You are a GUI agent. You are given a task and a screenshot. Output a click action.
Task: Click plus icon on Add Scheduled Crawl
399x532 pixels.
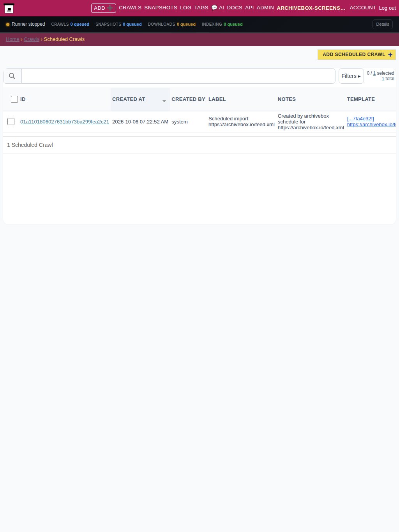pos(390,55)
